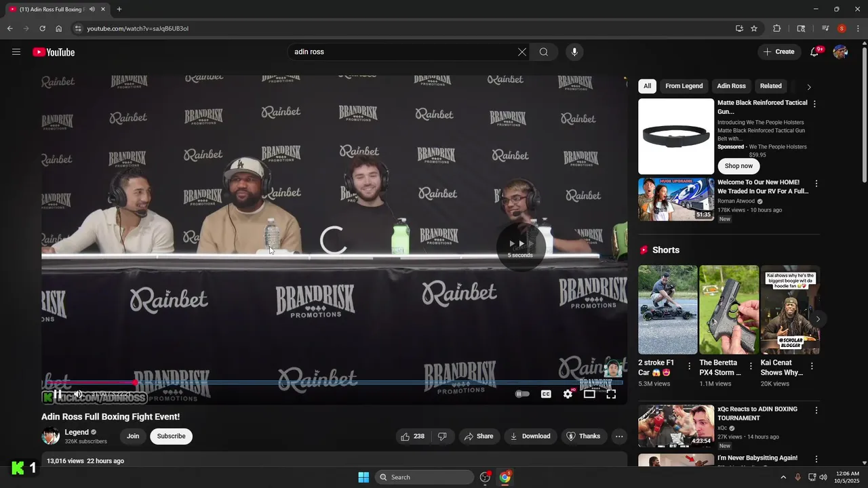The image size is (868, 488).
Task: Open the Windows Start menu
Action: coord(363,477)
